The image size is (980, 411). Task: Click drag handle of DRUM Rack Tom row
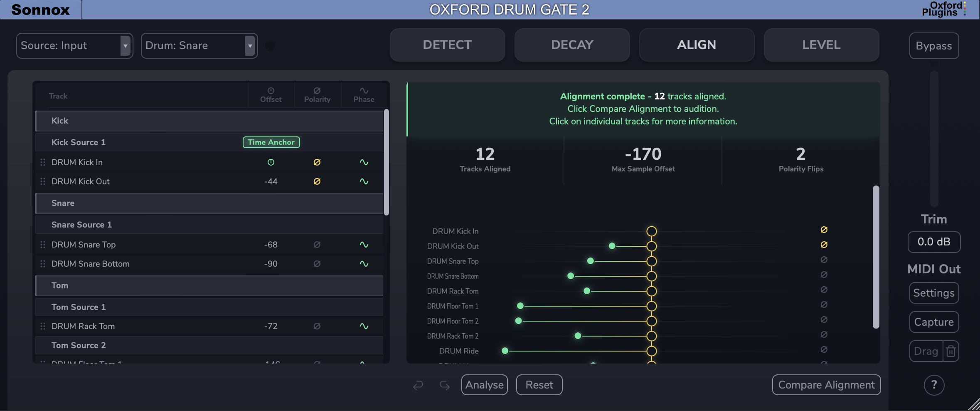[x=43, y=326]
